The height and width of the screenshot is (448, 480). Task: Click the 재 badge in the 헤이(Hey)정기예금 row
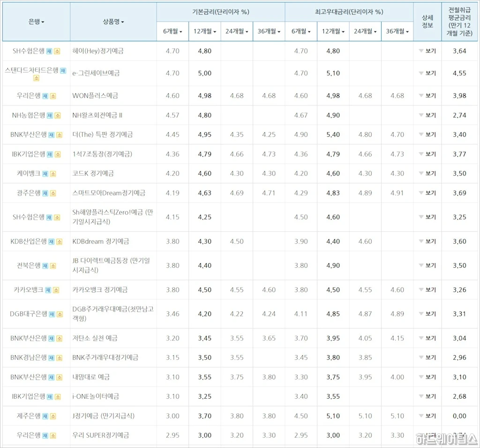49,52
